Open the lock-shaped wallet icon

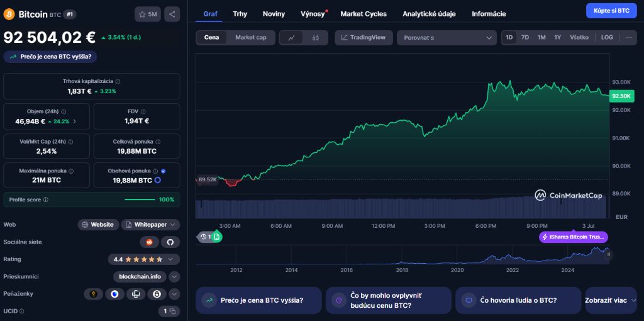click(x=157, y=294)
